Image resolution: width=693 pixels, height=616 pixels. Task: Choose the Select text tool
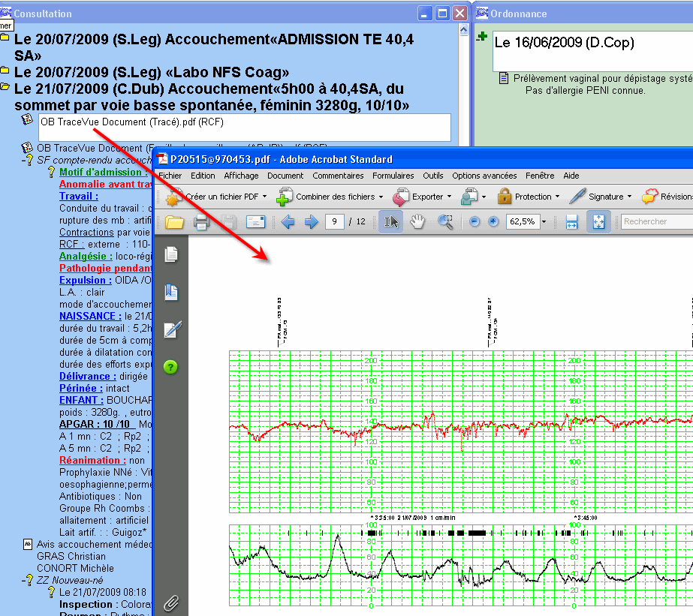coord(391,221)
